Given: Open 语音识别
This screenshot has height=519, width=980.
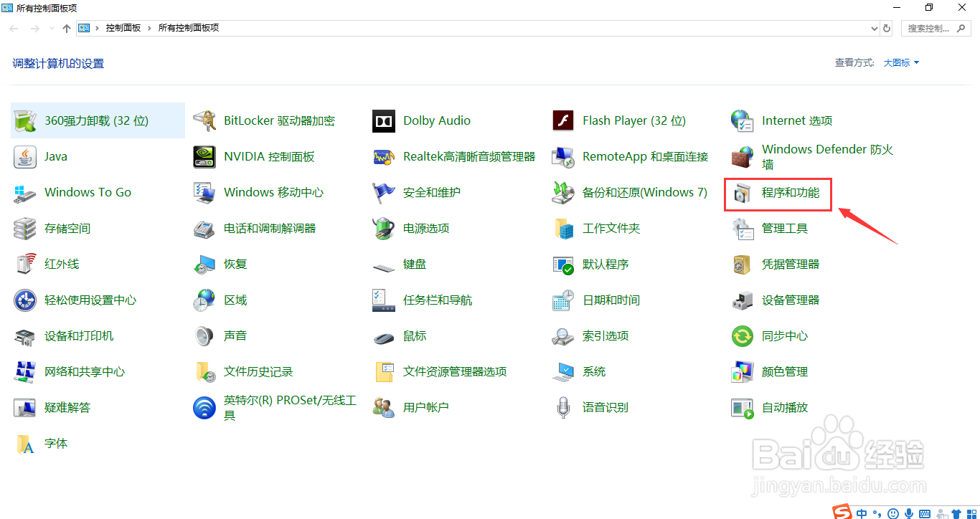Looking at the screenshot, I should pyautogui.click(x=605, y=407).
